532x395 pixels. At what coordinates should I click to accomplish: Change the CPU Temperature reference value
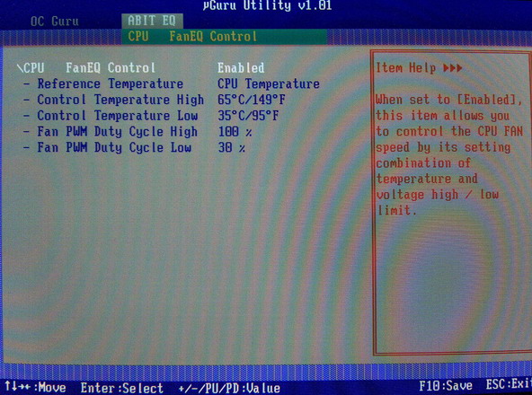coord(269,83)
